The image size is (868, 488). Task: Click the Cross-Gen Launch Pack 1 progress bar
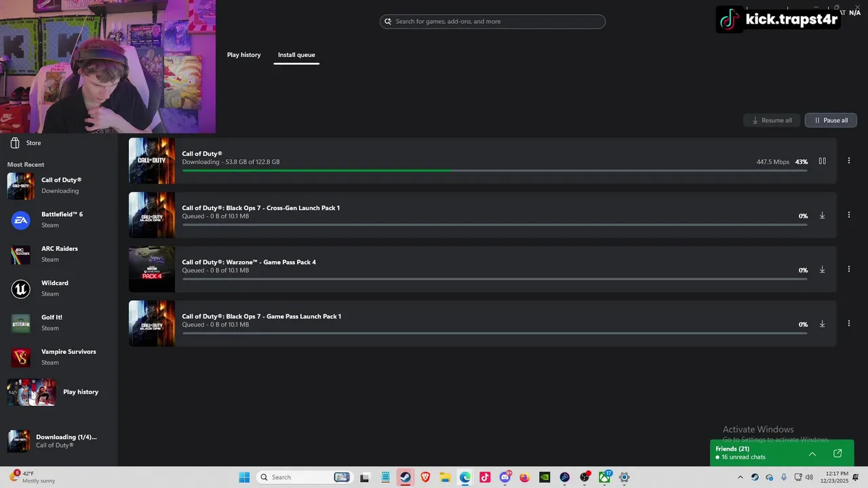[x=494, y=224]
